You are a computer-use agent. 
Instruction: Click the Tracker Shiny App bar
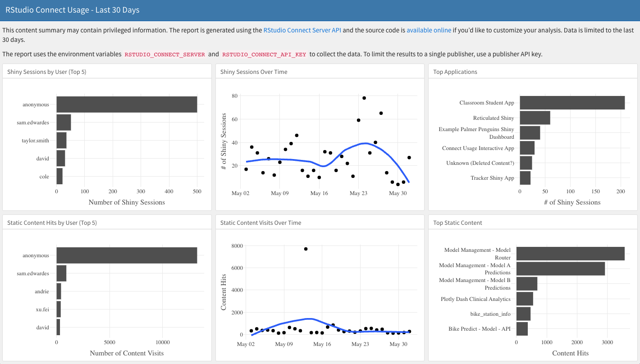tap(525, 178)
